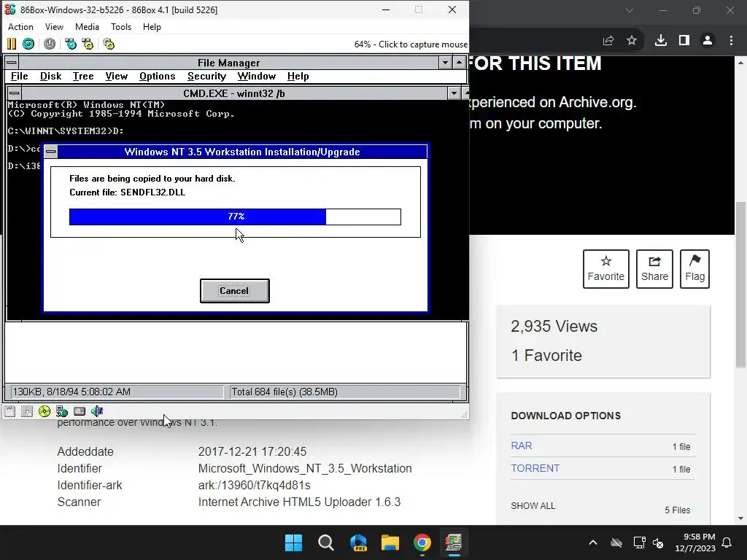Open File Manager's File menu

pos(20,77)
